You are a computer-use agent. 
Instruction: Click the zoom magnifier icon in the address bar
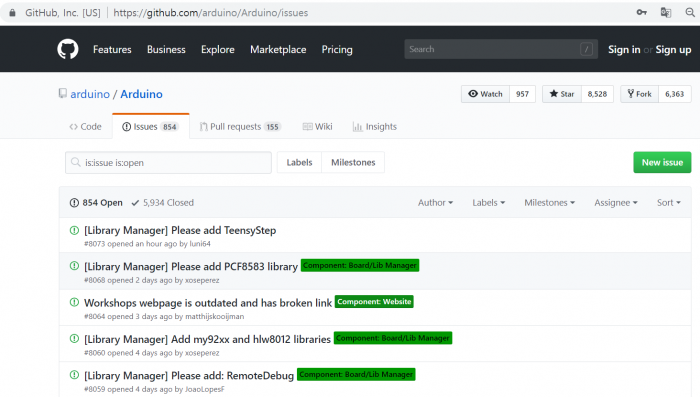(690, 13)
